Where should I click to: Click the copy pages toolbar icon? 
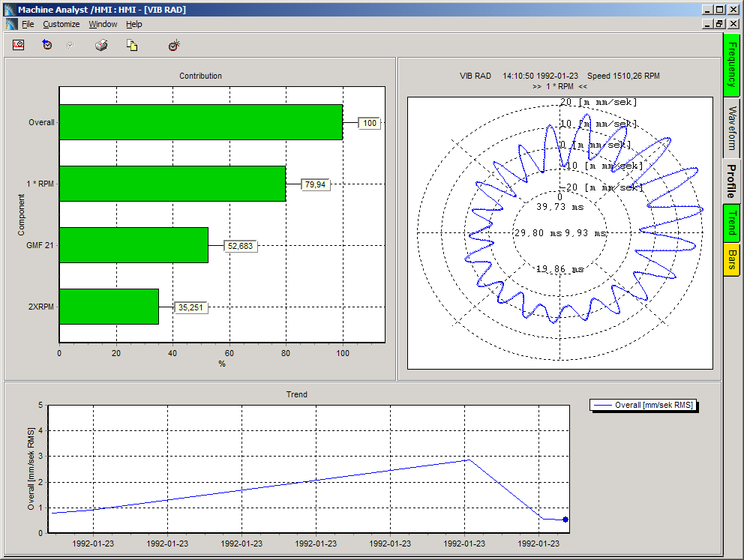132,45
